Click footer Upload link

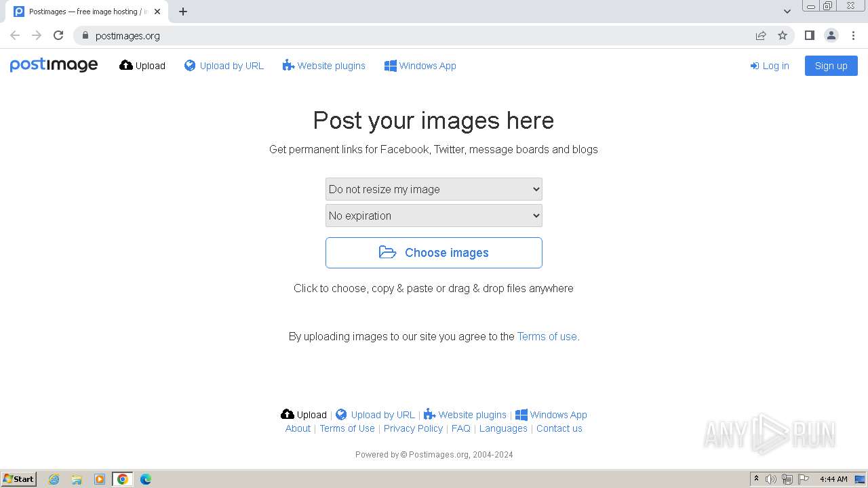pyautogui.click(x=304, y=415)
